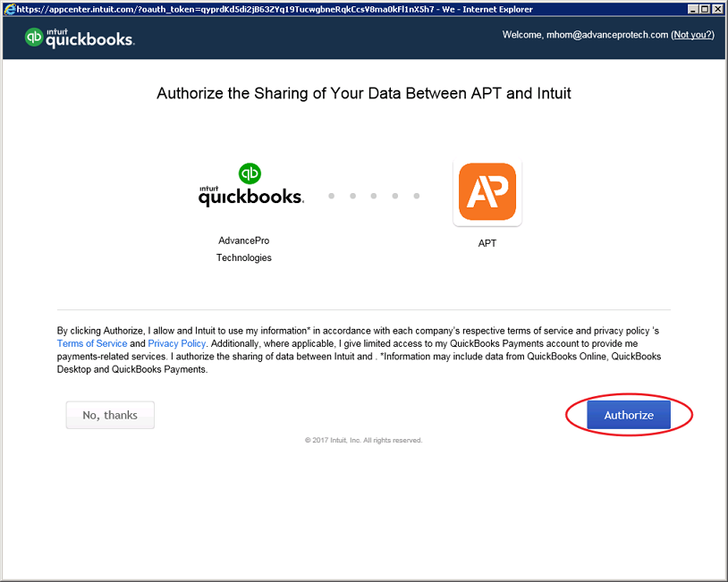
Task: Click the green qb circle above quickbooks wordmark
Action: [x=250, y=173]
